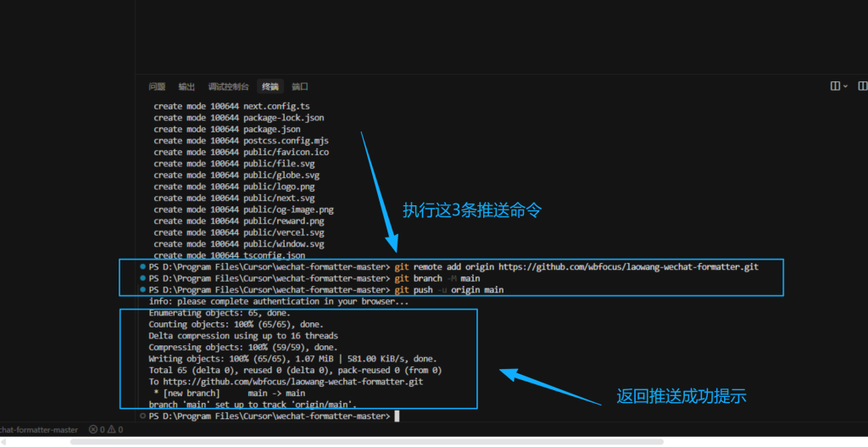Open the GitHub URL on the 'To https://' output line
The width and height of the screenshot is (868, 447).
tap(293, 382)
